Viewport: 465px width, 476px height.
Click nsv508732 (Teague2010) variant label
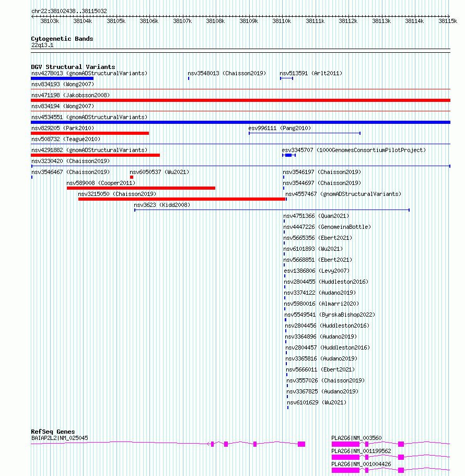click(66, 139)
